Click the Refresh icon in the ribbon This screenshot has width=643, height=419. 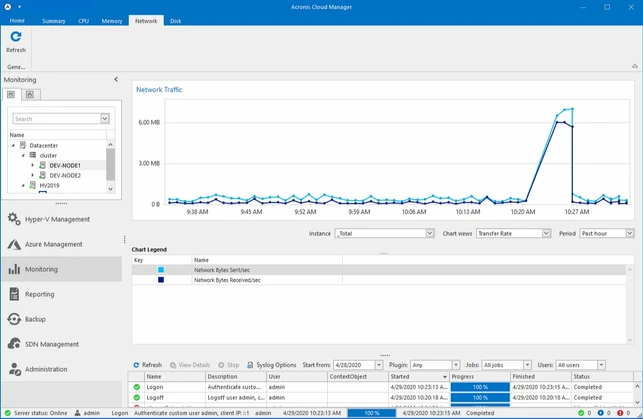click(x=16, y=37)
